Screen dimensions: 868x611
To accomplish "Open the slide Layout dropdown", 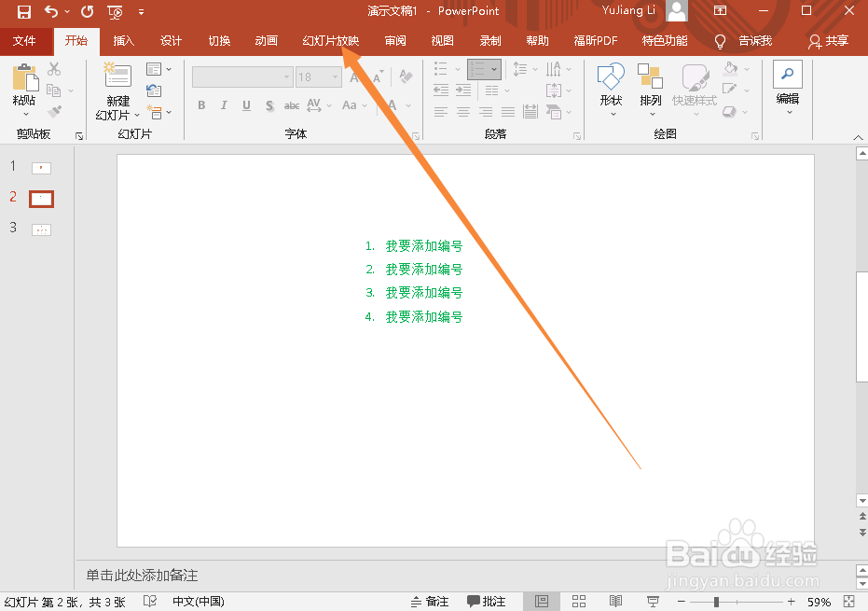I will pos(158,69).
